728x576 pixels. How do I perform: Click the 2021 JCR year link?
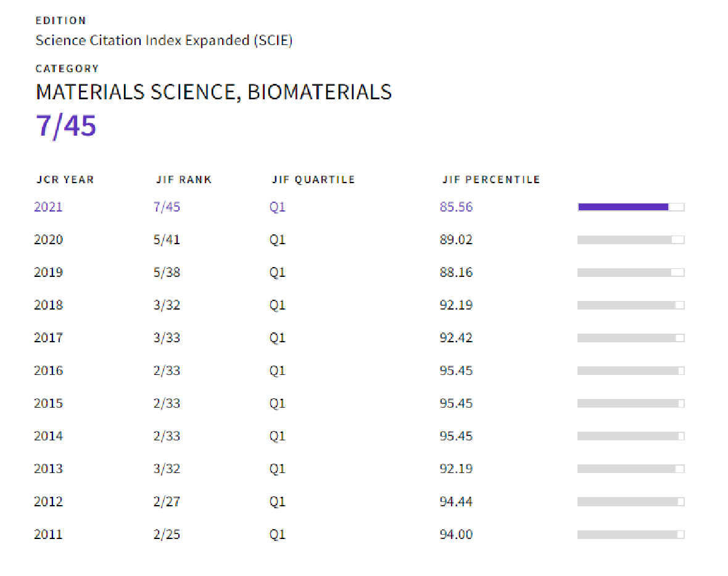pos(48,207)
